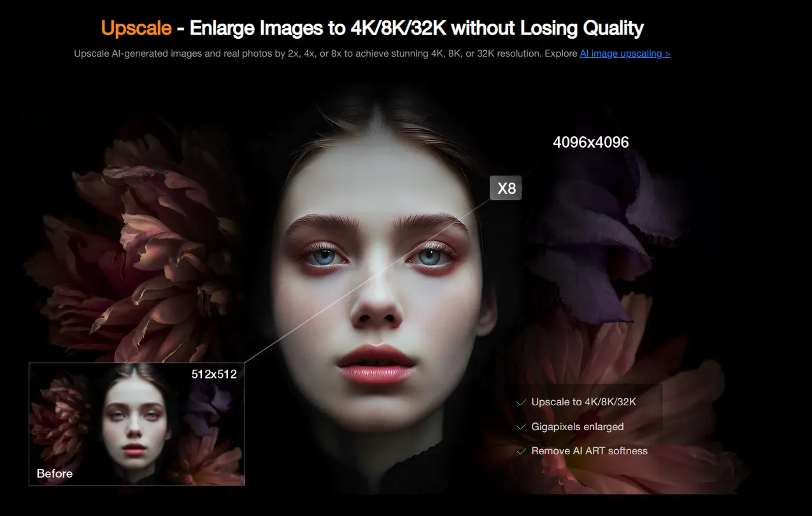This screenshot has height=516, width=812.
Task: Click the green checkmark beside "Upscale to 4K/8K/32K"
Action: (521, 402)
